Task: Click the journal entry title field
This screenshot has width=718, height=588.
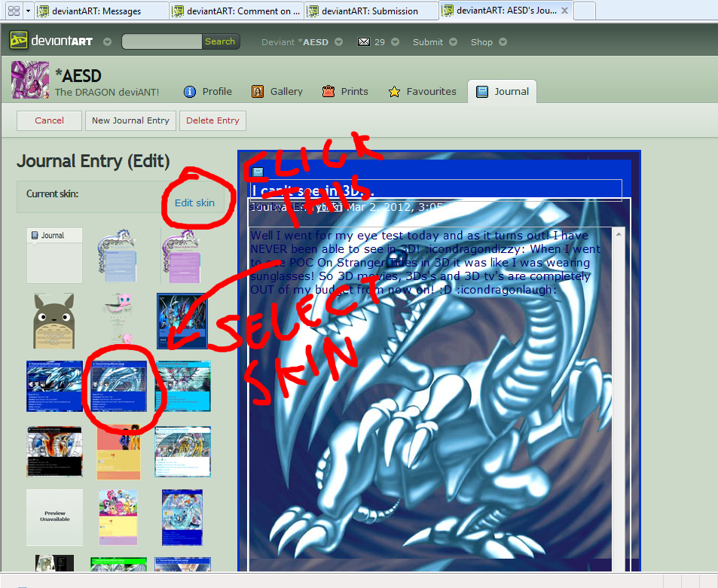Action: click(436, 190)
